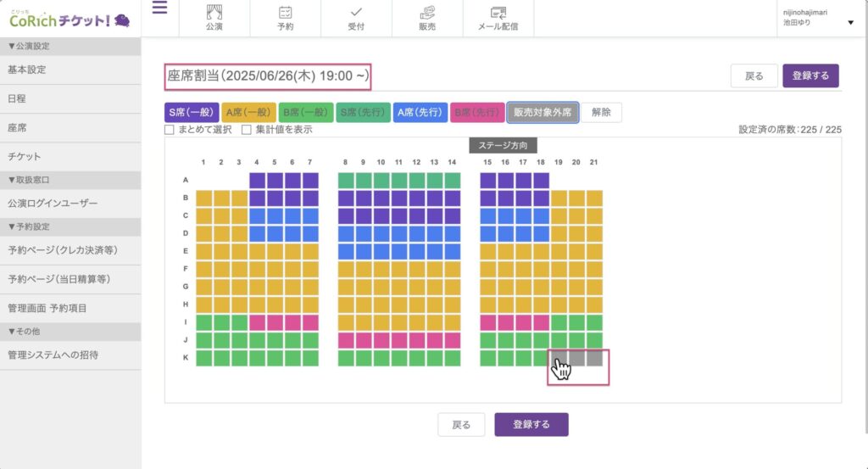Click the 公演 curtain icon
The height and width of the screenshot is (469, 868).
pos(214,12)
